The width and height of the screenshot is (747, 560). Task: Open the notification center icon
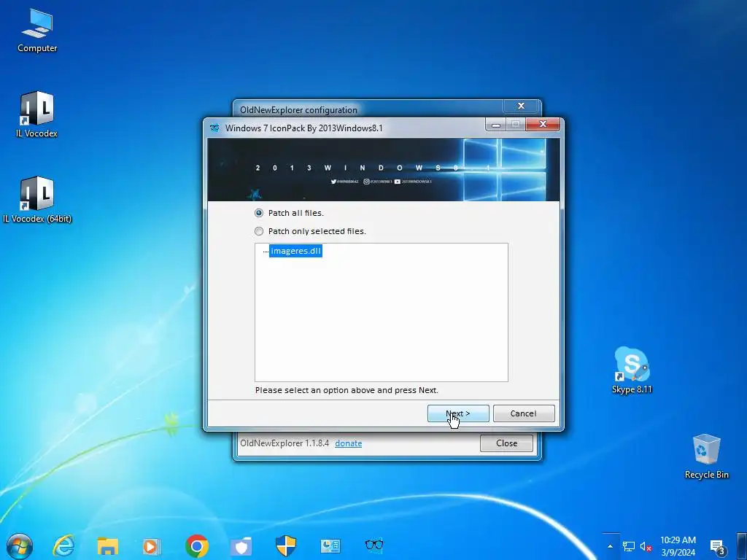pyautogui.click(x=718, y=547)
